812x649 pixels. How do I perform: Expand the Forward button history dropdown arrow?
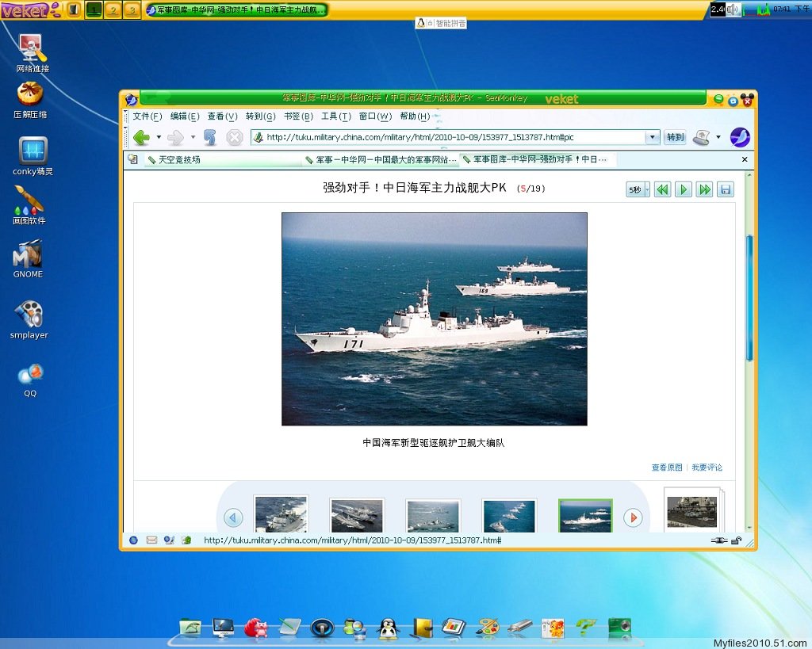193,138
